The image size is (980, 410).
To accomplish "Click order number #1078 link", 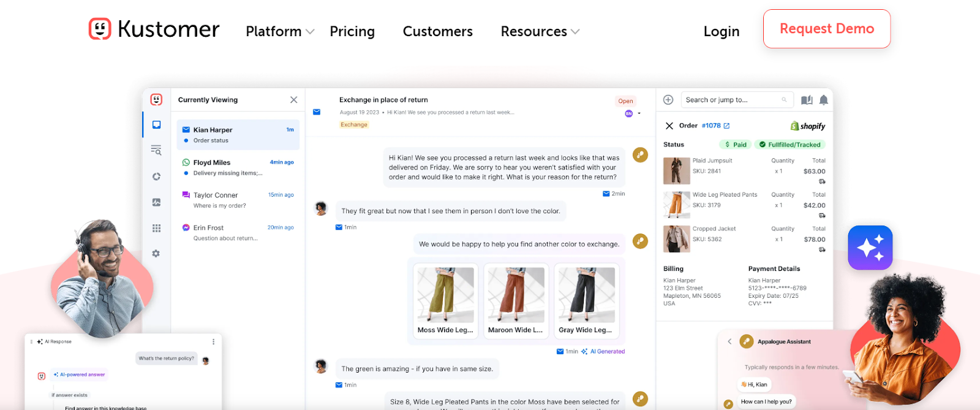I will [x=711, y=126].
